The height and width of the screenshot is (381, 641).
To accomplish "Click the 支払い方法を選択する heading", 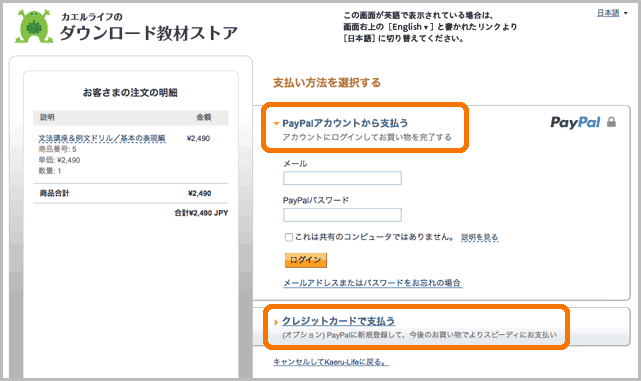I will pos(327,83).
